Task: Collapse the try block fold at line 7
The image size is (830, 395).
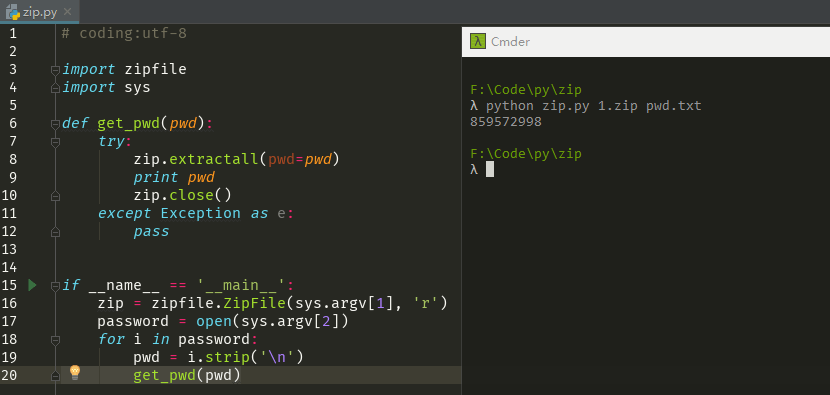Action: point(55,142)
